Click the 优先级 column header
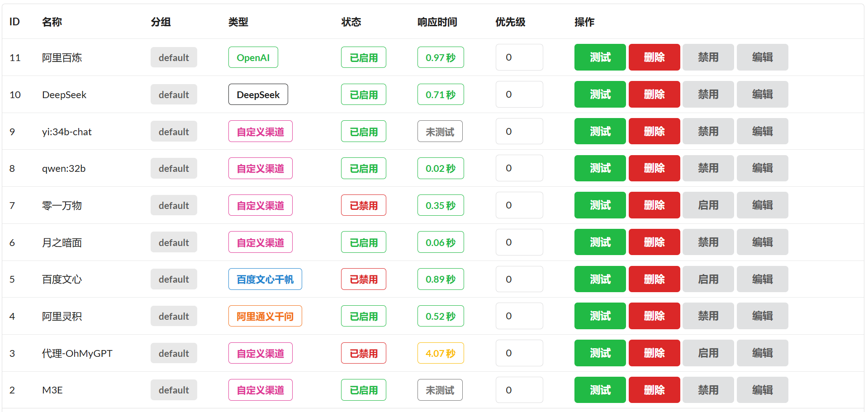 point(510,22)
